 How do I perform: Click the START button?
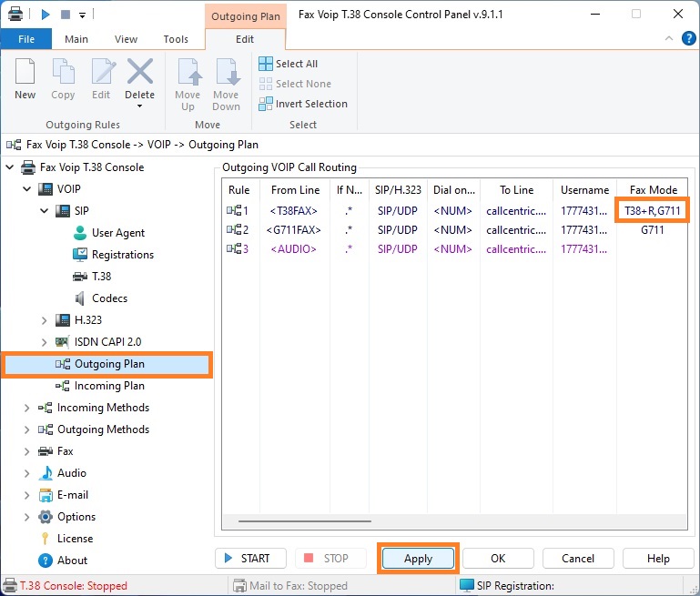pyautogui.click(x=250, y=559)
